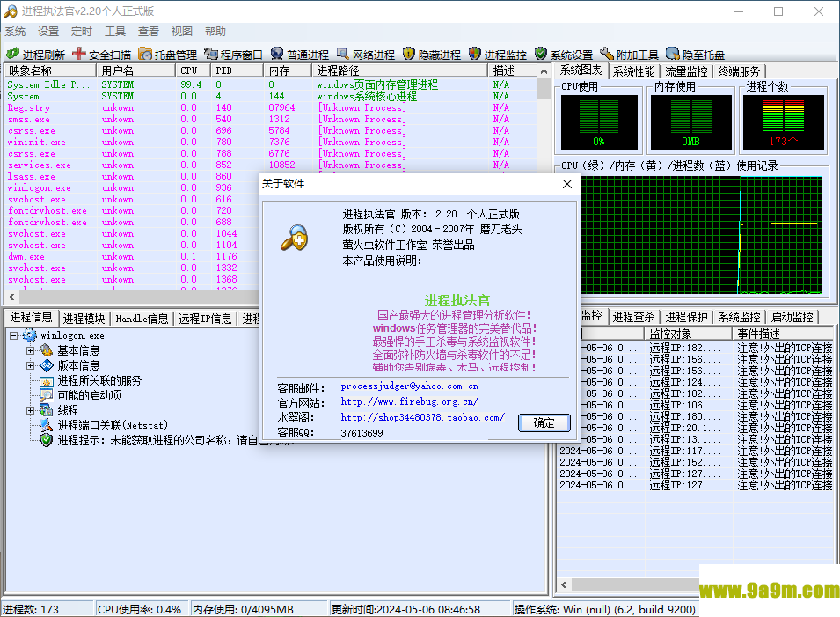This screenshot has height=617, width=840.
Task: Open the 帮助 menu
Action: (x=215, y=32)
